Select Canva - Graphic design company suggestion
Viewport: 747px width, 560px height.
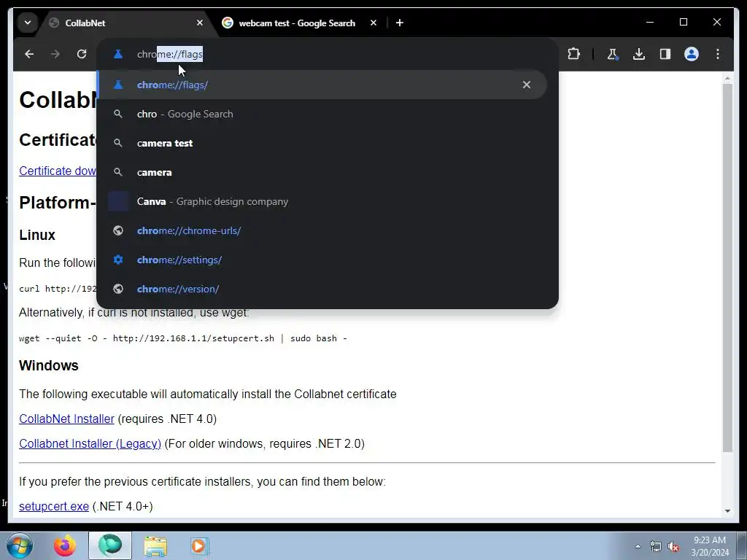(322, 201)
